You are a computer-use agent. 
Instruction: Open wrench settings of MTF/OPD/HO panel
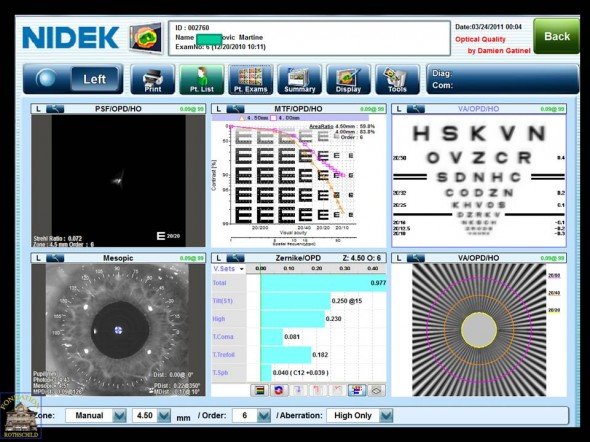click(236, 109)
